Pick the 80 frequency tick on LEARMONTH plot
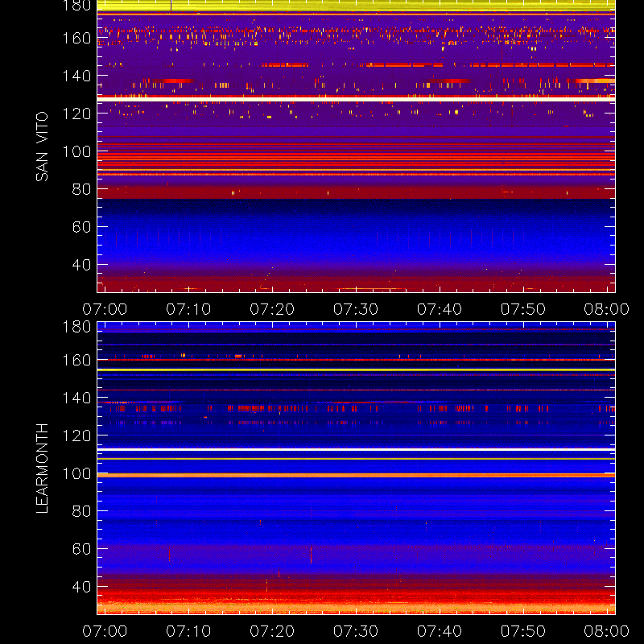644x644 pixels. tap(81, 511)
